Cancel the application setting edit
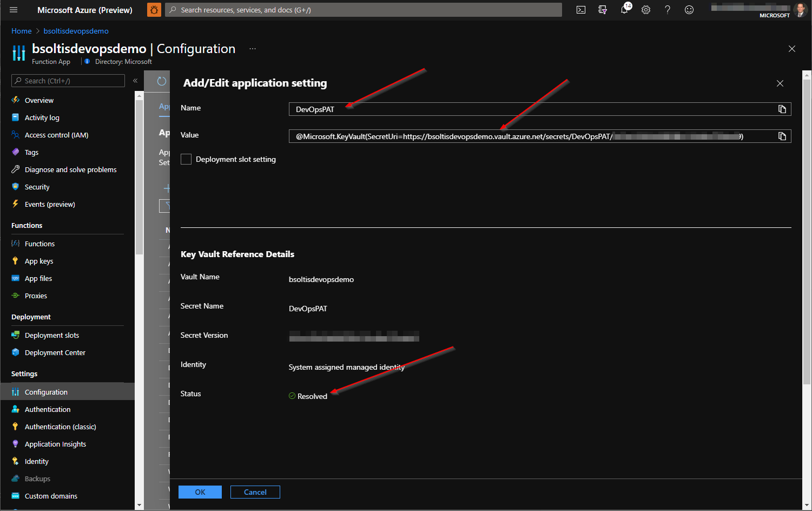Screen dimensions: 812x511 [255, 492]
